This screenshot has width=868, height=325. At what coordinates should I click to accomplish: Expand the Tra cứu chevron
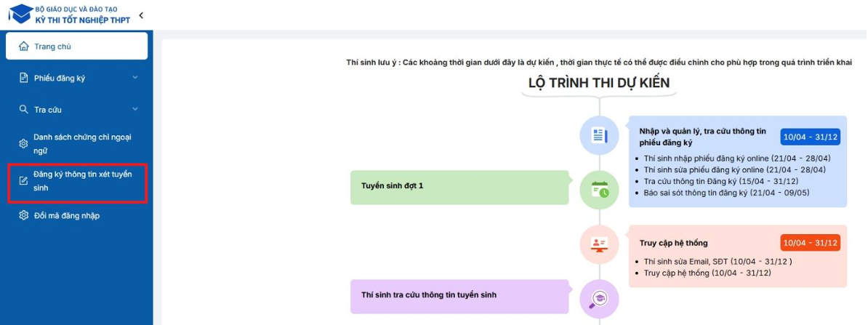135,110
